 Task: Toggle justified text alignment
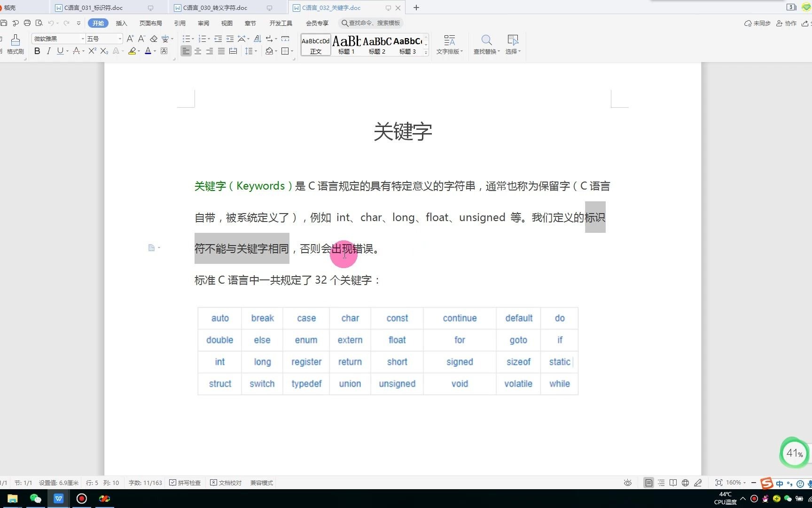click(221, 51)
